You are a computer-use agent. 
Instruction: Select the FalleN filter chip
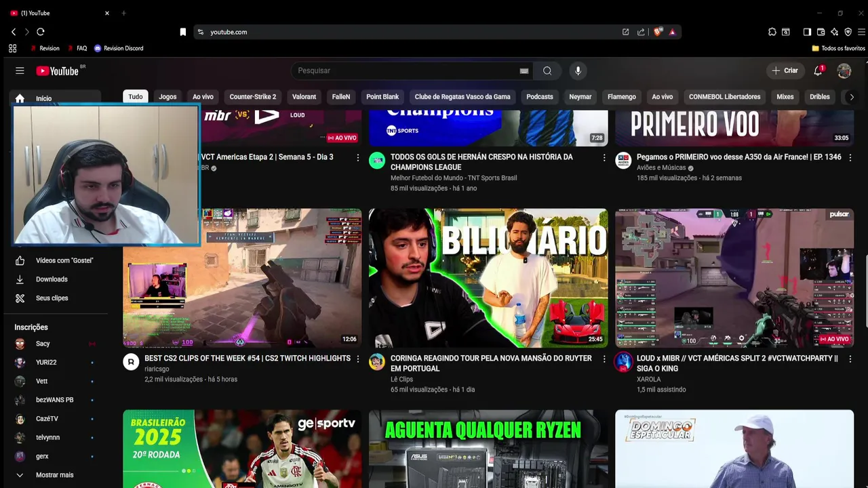point(341,97)
